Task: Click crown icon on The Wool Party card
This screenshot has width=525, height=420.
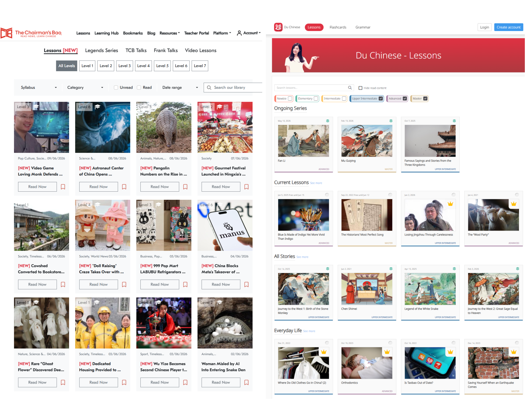Action: tap(514, 204)
